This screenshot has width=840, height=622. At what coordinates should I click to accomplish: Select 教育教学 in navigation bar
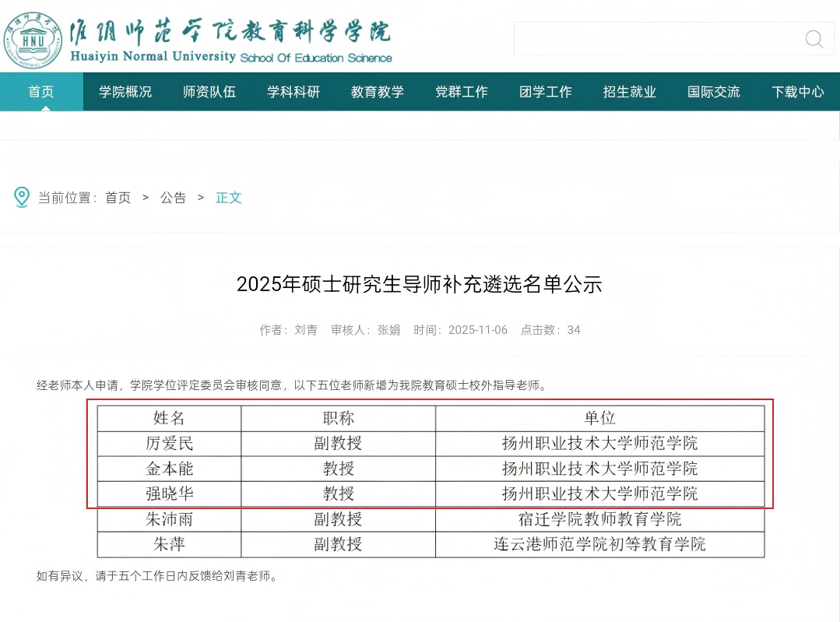click(x=378, y=92)
